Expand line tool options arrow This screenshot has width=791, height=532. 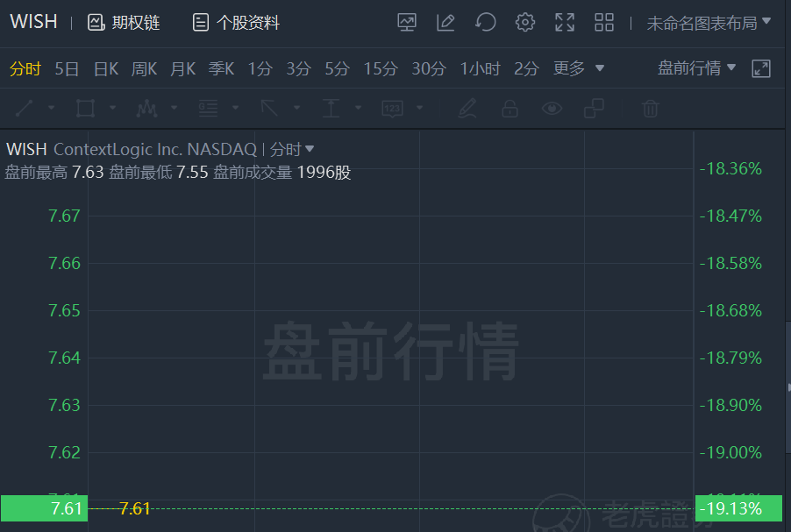tap(52, 108)
